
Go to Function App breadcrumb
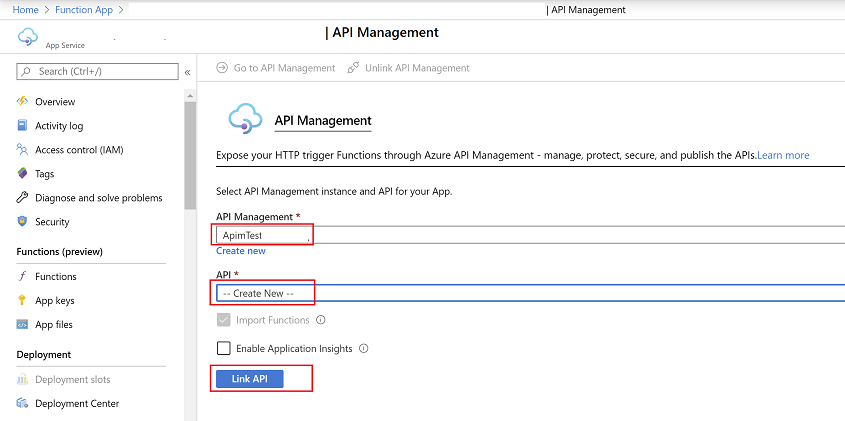click(x=84, y=10)
